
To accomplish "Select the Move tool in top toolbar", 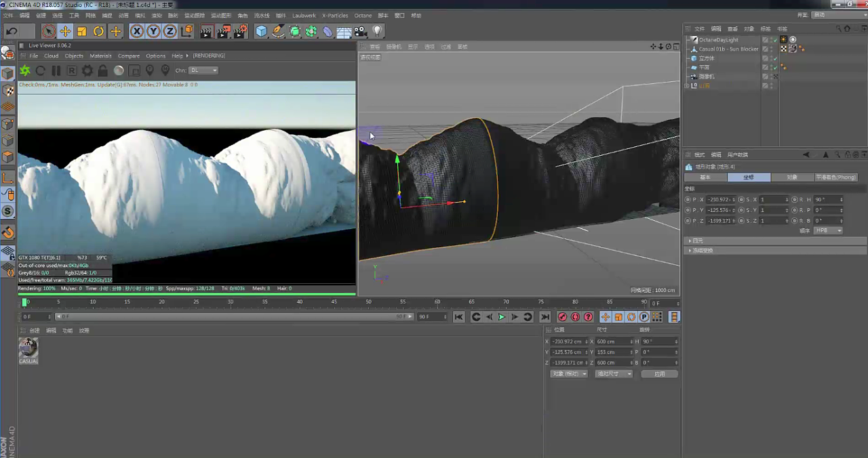I will tap(65, 31).
